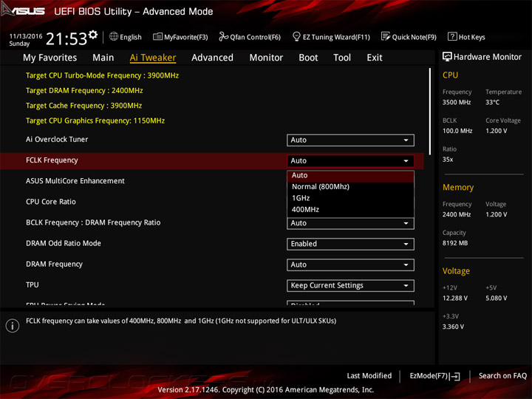Expand the DRAM Frequency dropdown
The image size is (532, 399).
point(350,265)
